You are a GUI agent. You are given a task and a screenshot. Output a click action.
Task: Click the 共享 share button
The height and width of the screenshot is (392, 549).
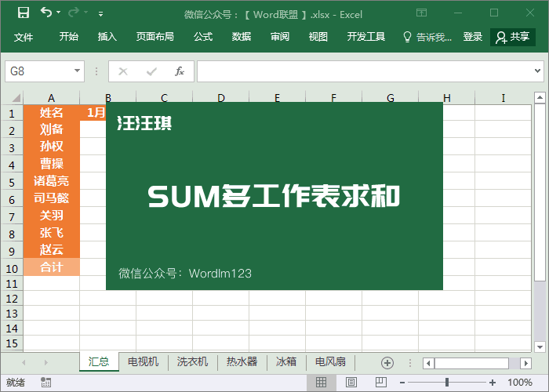coord(513,37)
